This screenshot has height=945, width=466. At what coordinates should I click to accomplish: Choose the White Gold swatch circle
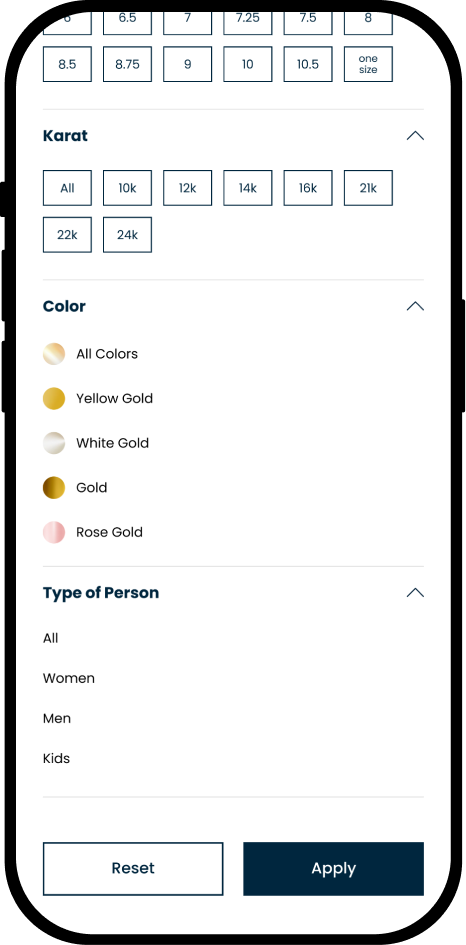pyautogui.click(x=54, y=443)
